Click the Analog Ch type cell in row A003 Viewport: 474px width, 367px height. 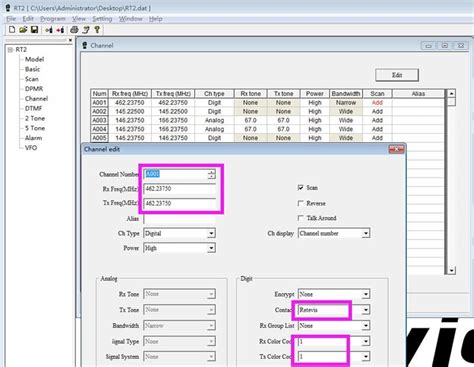tap(214, 120)
